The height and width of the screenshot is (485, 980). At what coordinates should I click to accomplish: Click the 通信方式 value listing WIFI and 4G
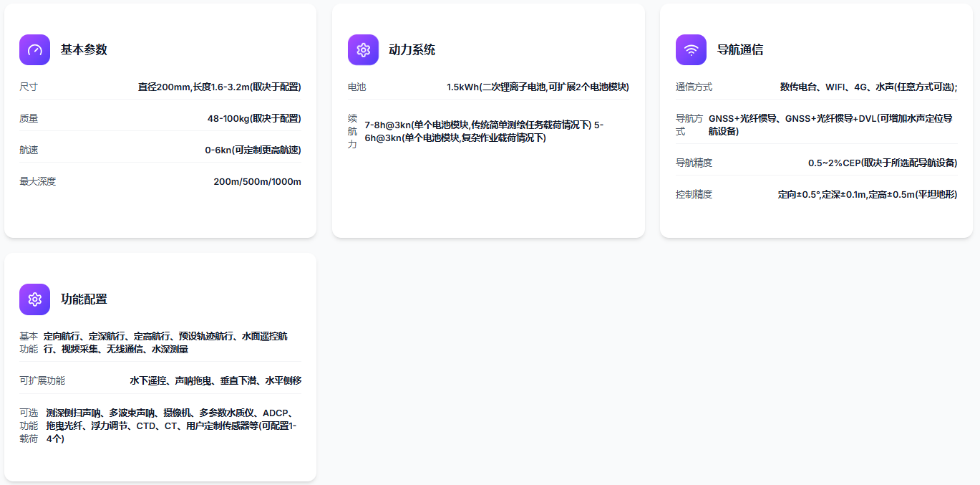[x=868, y=87]
